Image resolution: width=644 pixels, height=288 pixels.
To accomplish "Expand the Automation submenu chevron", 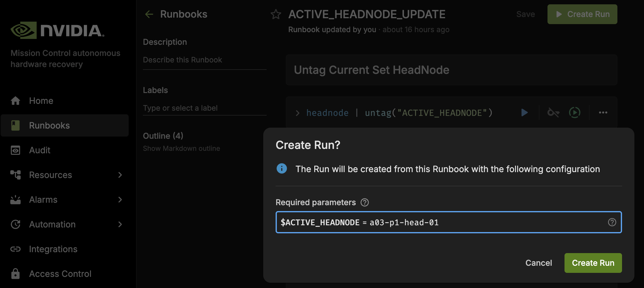I will click(120, 224).
